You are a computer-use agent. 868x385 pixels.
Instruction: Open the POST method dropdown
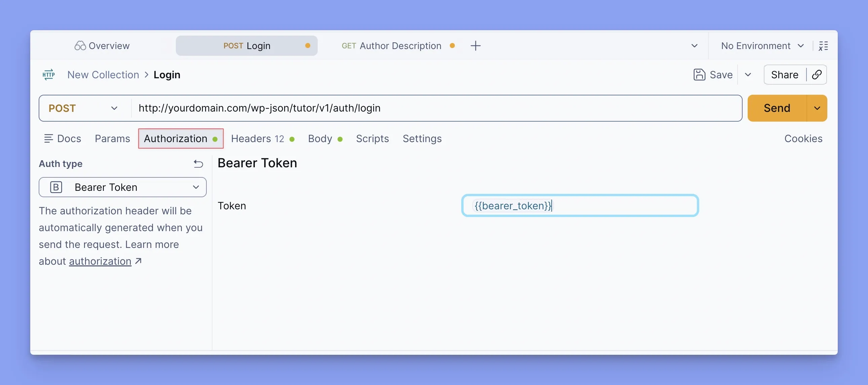tap(83, 108)
